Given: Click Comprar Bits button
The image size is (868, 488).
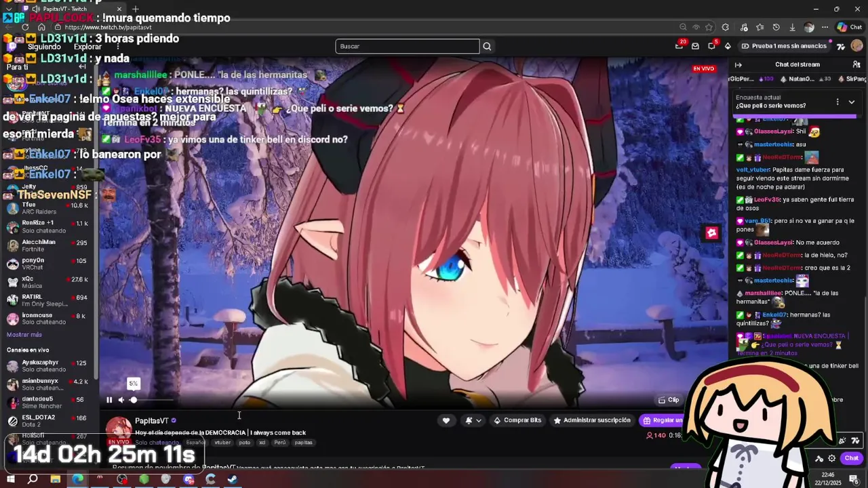Looking at the screenshot, I should (517, 420).
